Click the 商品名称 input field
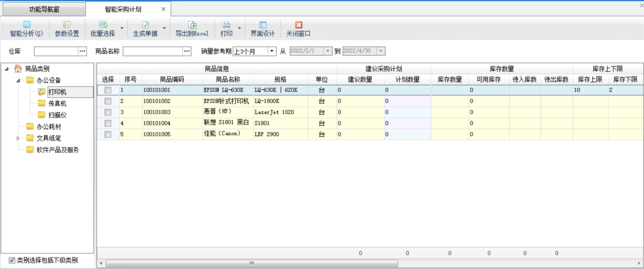The image size is (644, 269). coord(152,51)
